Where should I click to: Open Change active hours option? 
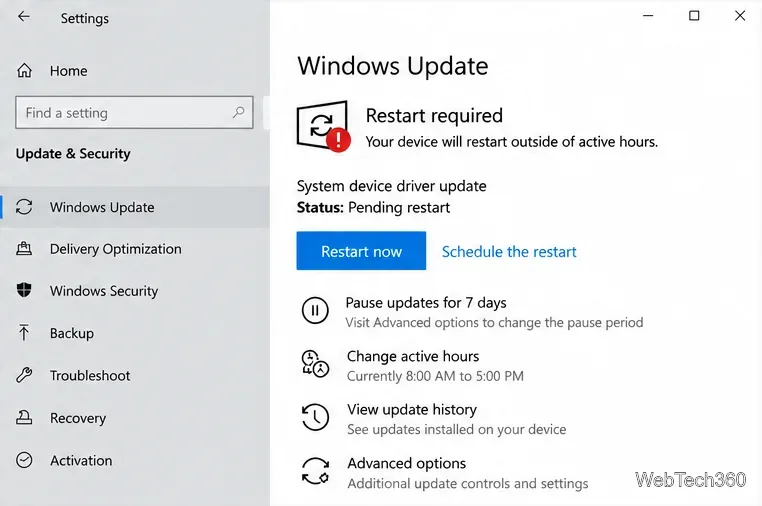413,356
